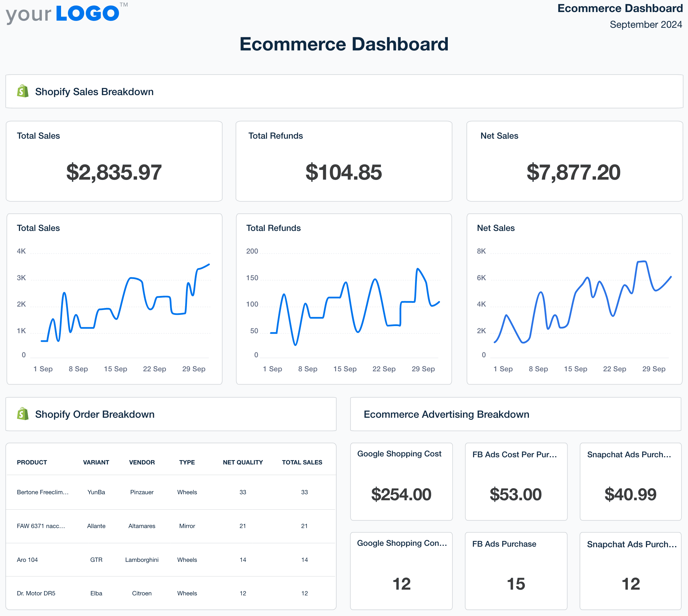This screenshot has width=688, height=616.
Task: Click the Shopify icon beside Order Breakdown
Action: (22, 414)
